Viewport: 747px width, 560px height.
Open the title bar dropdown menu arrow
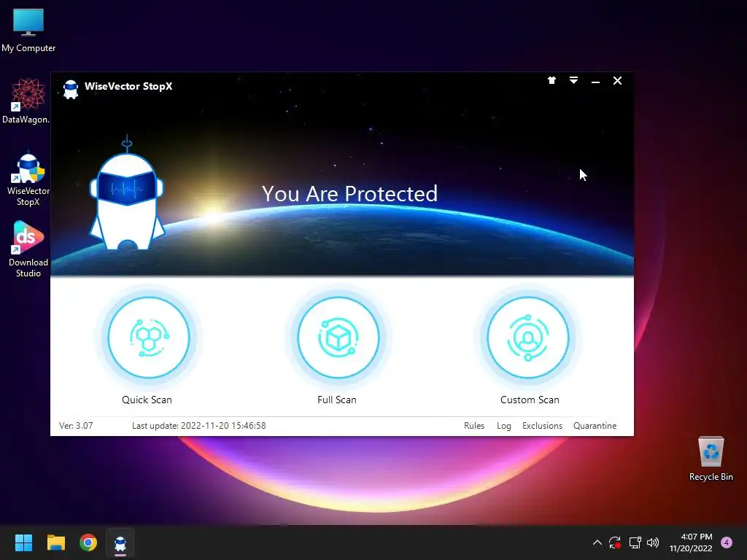(x=573, y=80)
